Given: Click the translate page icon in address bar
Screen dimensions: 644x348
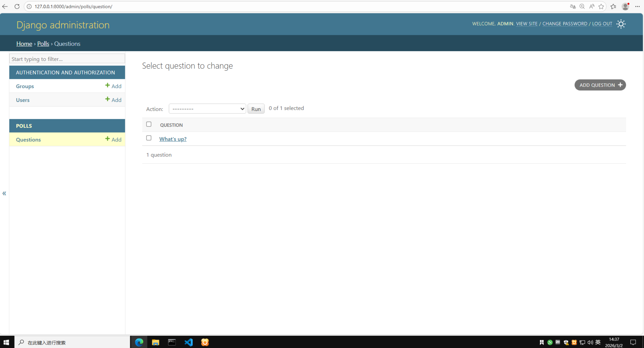Looking at the screenshot, I should click(x=572, y=6).
